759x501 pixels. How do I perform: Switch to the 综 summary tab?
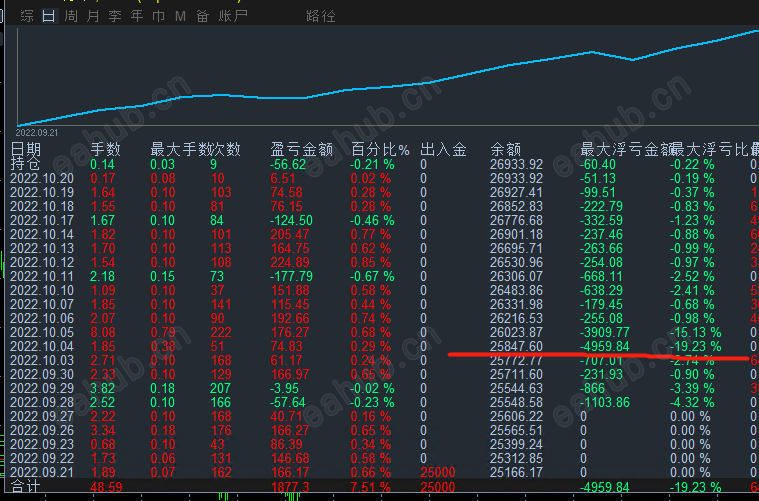[x=27, y=16]
